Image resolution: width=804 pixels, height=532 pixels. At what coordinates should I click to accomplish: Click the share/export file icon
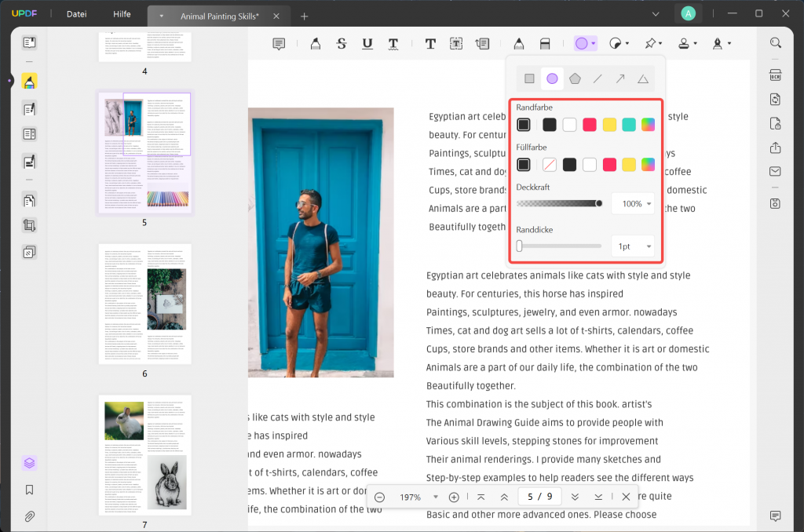775,148
